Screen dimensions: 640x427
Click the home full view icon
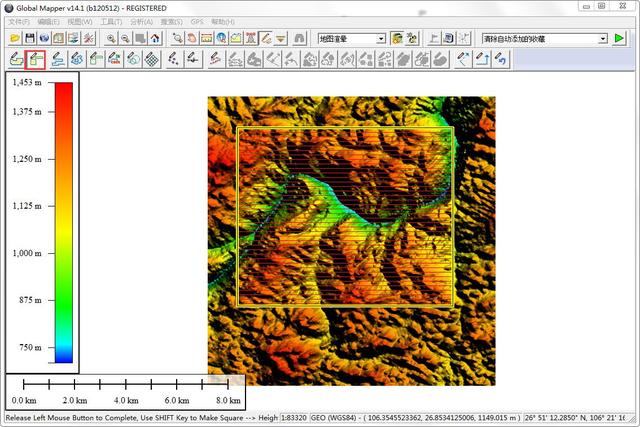(155, 39)
